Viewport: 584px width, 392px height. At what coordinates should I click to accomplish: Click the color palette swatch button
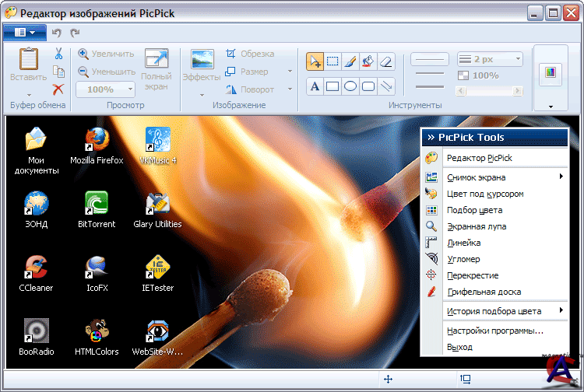tap(551, 72)
